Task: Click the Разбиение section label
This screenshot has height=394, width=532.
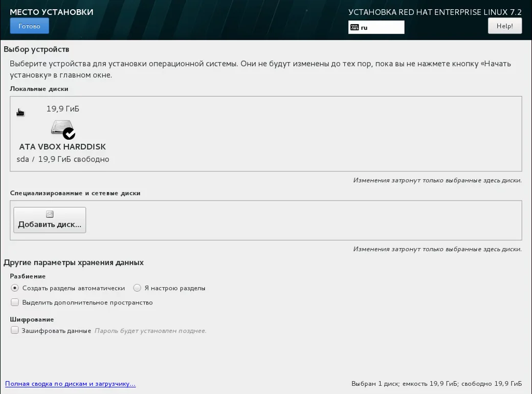Action: coord(28,276)
